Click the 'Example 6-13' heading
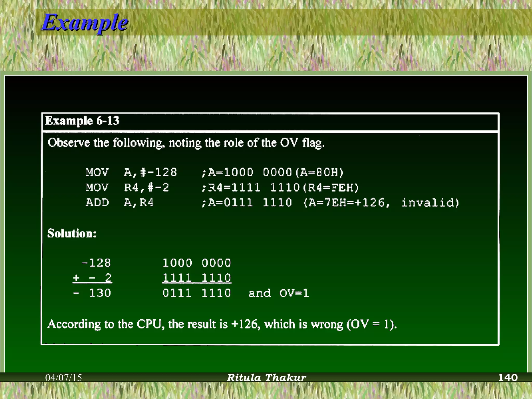This screenshot has height=399, width=532. [x=82, y=121]
